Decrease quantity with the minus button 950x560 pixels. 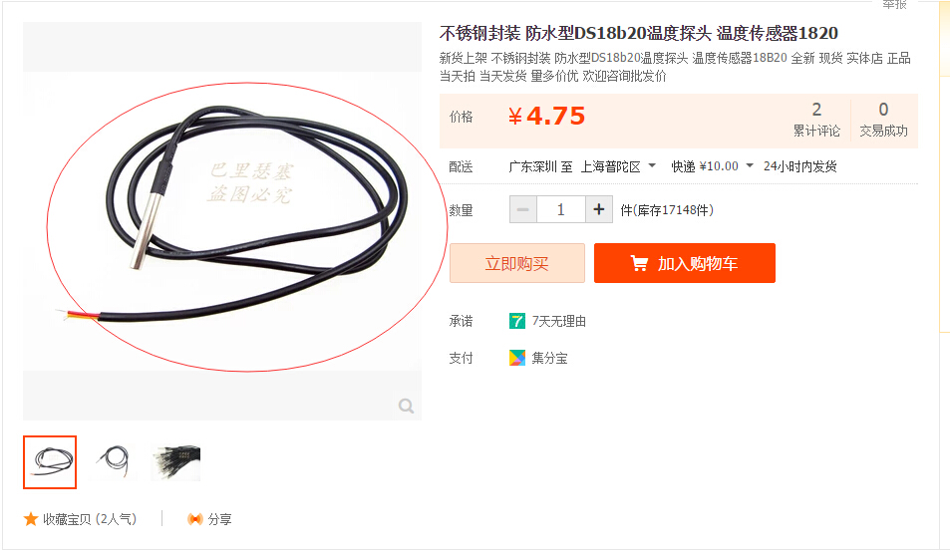[523, 209]
